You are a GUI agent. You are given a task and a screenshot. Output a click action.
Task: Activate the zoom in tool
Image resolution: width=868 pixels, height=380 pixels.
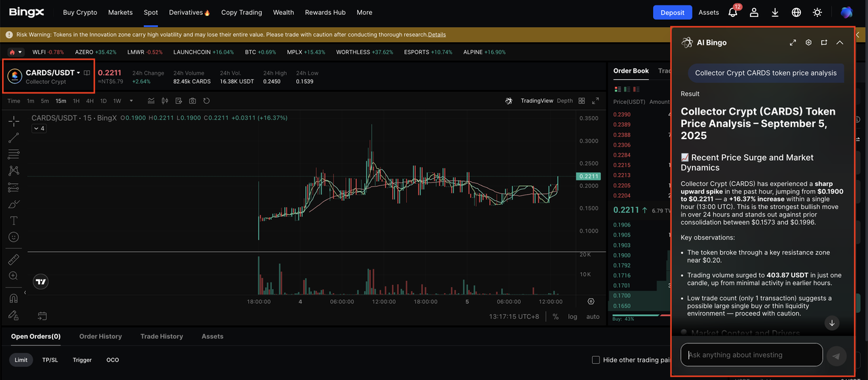tap(14, 275)
